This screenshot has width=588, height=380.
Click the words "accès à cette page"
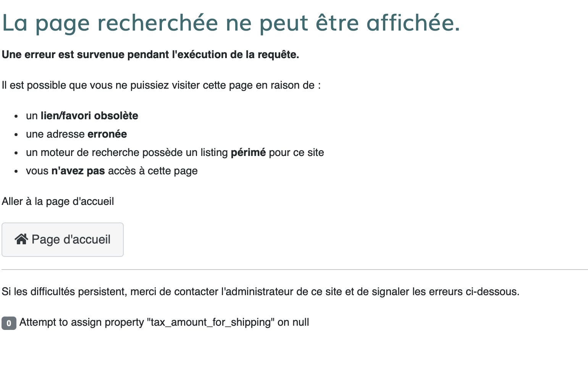(153, 171)
